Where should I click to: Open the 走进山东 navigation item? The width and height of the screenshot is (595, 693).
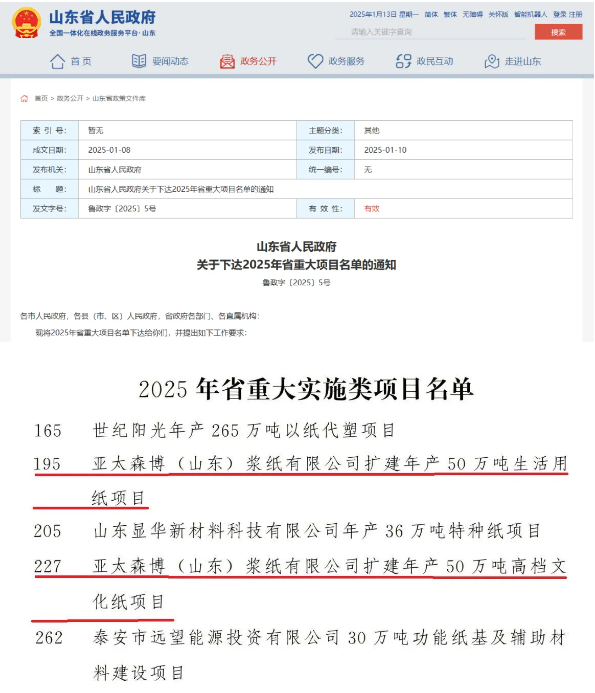click(523, 61)
